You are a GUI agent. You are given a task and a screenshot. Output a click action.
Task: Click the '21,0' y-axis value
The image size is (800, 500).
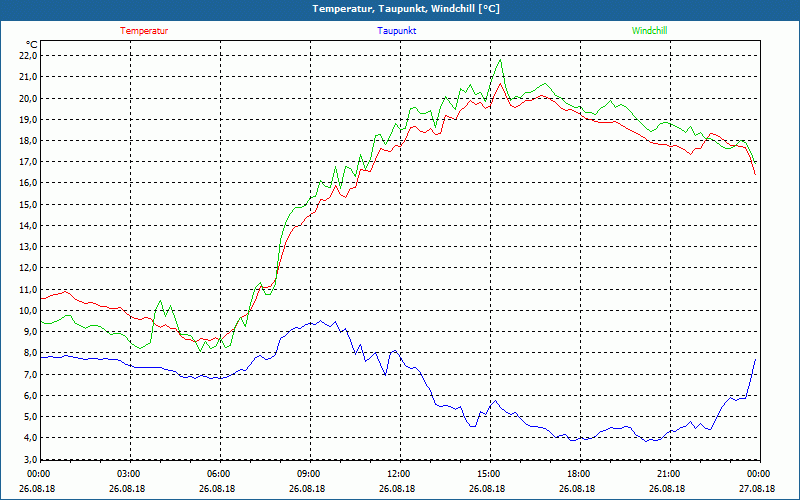(x=29, y=77)
